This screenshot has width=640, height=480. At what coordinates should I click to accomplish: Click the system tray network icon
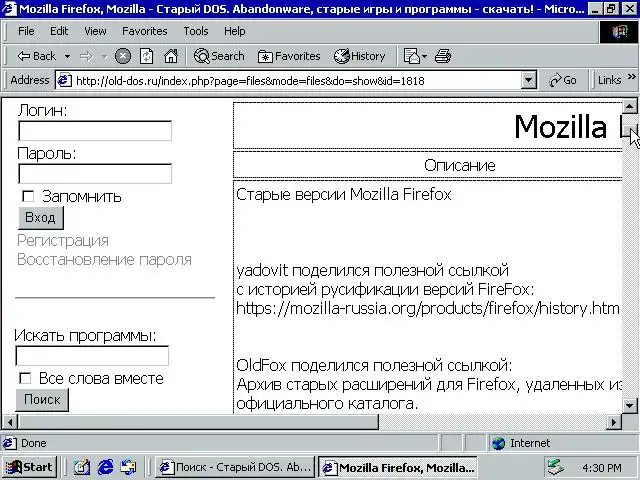(x=556, y=467)
